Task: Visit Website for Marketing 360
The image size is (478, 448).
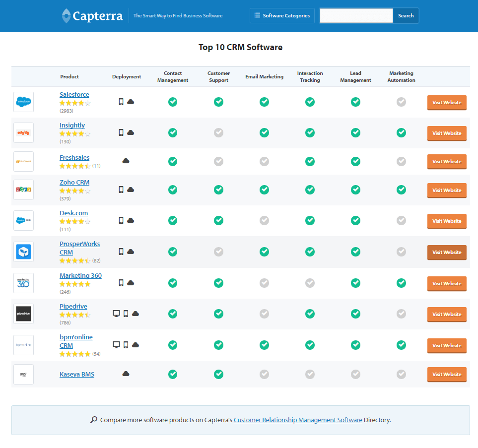Action: click(x=447, y=283)
